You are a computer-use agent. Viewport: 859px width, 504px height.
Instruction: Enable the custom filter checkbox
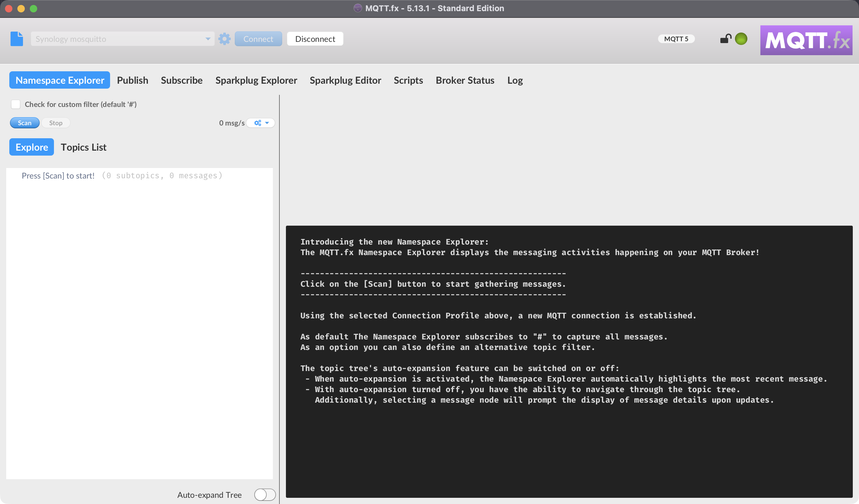pos(16,104)
